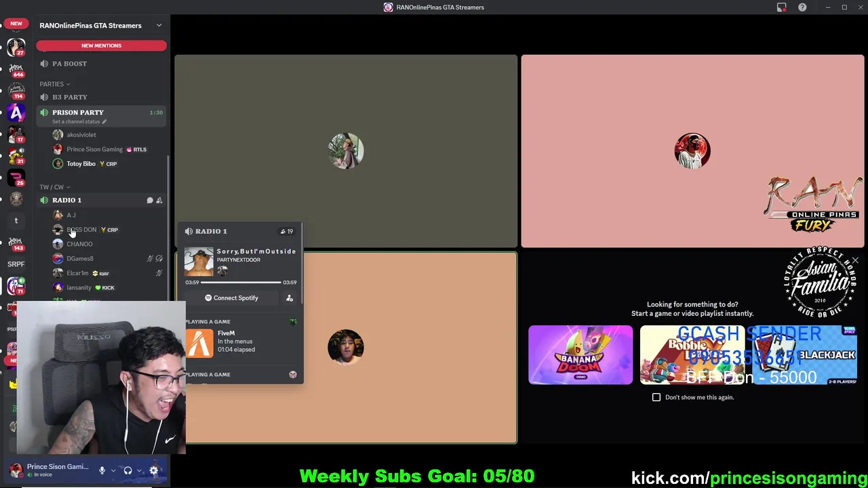Open the server with the 25 badge
Viewport: 868px width, 488px height.
pyautogui.click(x=16, y=178)
